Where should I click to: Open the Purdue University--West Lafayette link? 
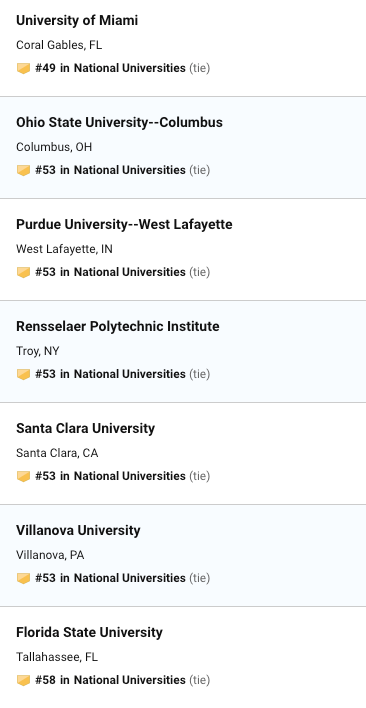(x=124, y=224)
